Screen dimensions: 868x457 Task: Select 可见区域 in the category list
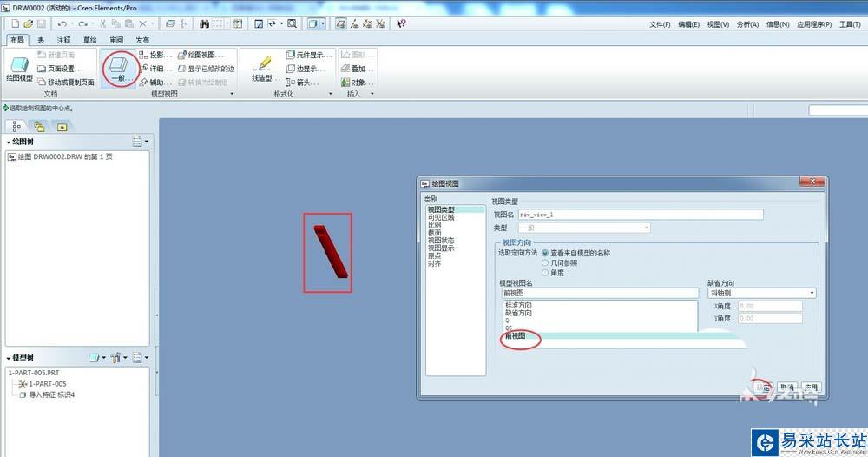[x=441, y=218]
